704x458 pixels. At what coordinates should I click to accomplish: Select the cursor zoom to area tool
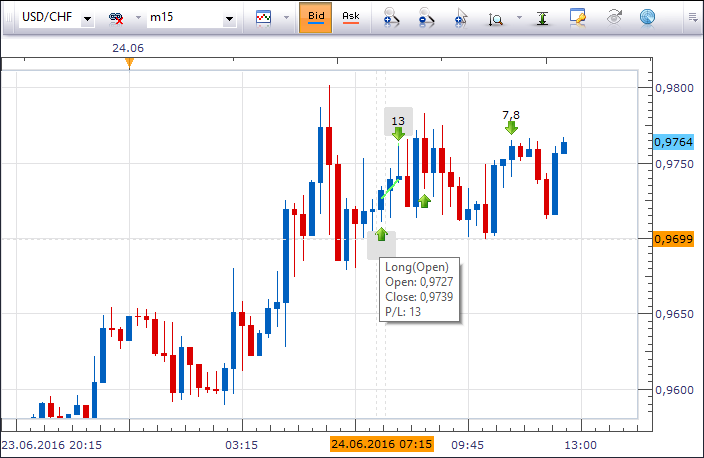click(461, 18)
